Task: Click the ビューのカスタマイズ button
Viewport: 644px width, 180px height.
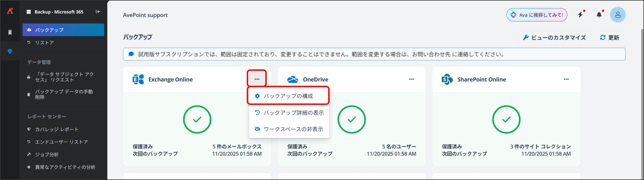Action: click(x=554, y=38)
